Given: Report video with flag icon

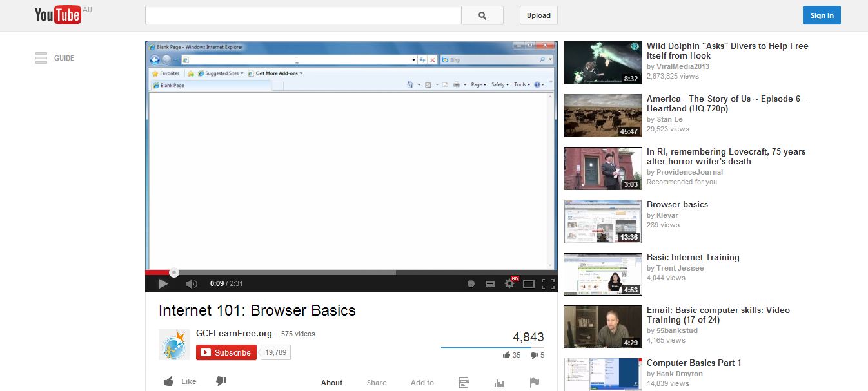Looking at the screenshot, I should click(x=535, y=383).
